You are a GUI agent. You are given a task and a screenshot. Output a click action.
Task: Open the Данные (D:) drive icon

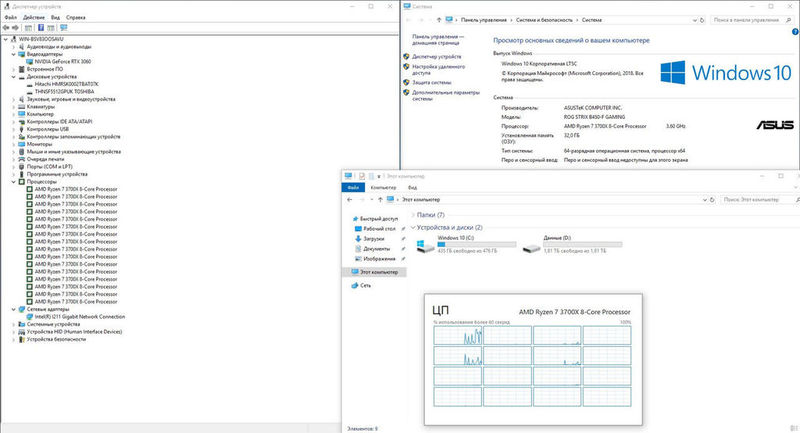532,248
